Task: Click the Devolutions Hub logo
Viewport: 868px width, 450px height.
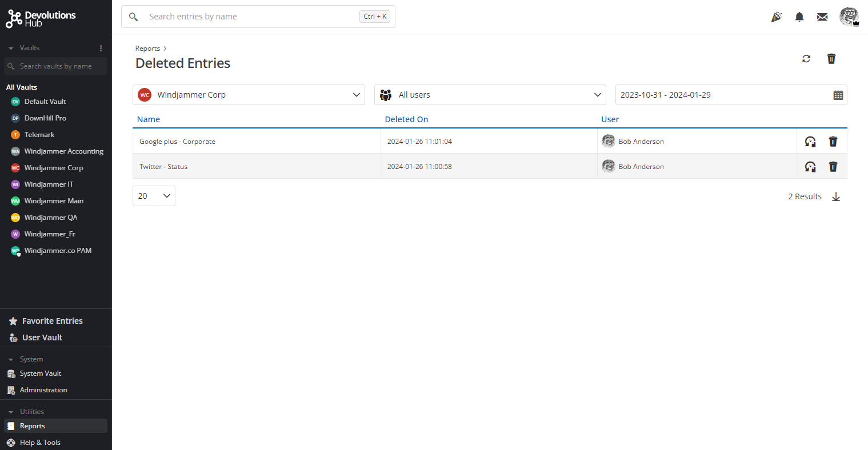Action: [x=41, y=18]
